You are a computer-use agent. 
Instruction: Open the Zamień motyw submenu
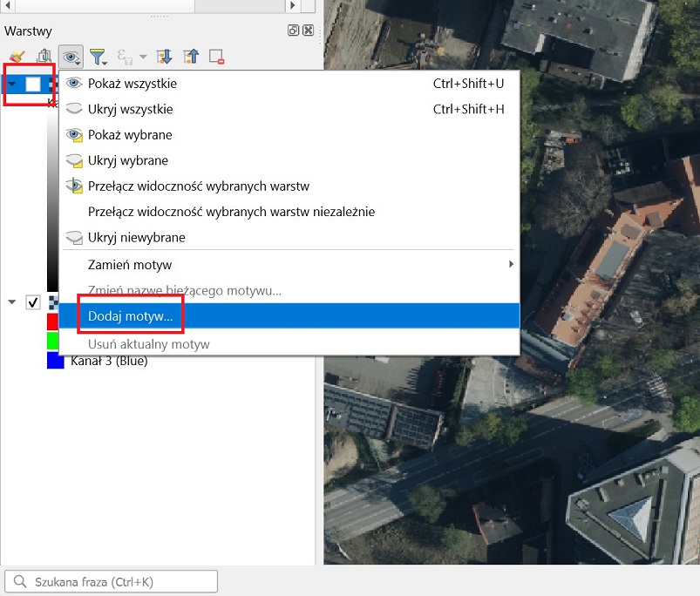(289, 265)
